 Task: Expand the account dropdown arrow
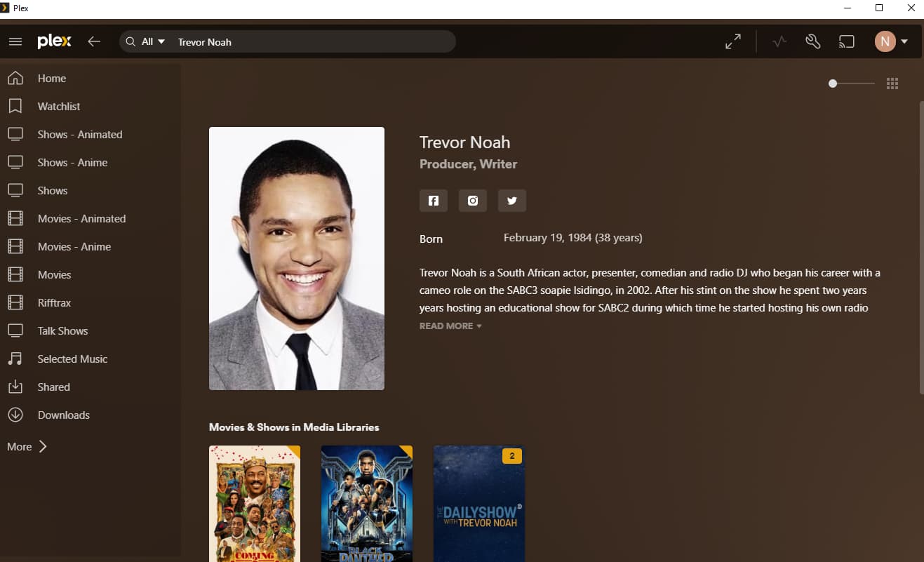point(904,41)
